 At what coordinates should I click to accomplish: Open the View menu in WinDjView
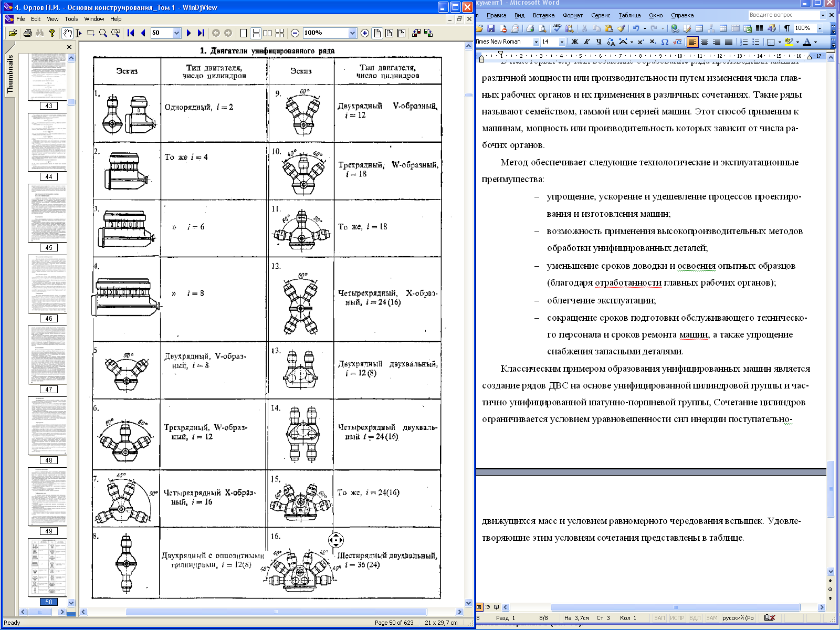(x=52, y=19)
